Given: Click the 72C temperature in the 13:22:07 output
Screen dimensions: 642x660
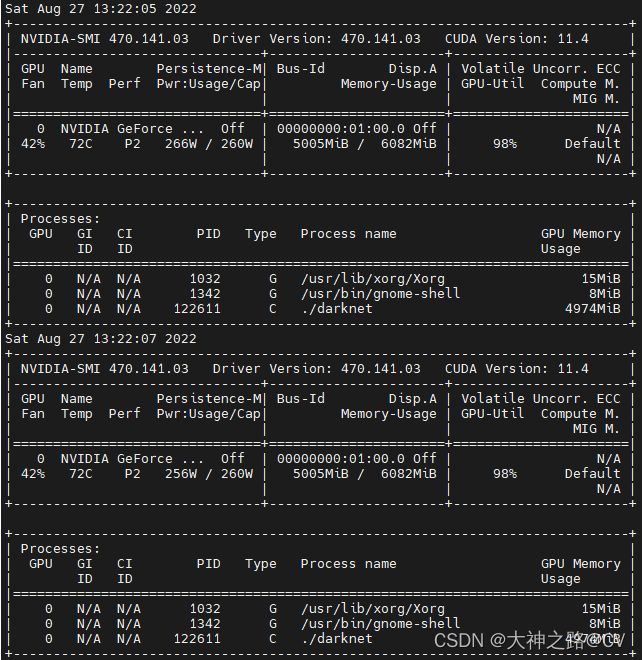Looking at the screenshot, I should click(x=80, y=474).
